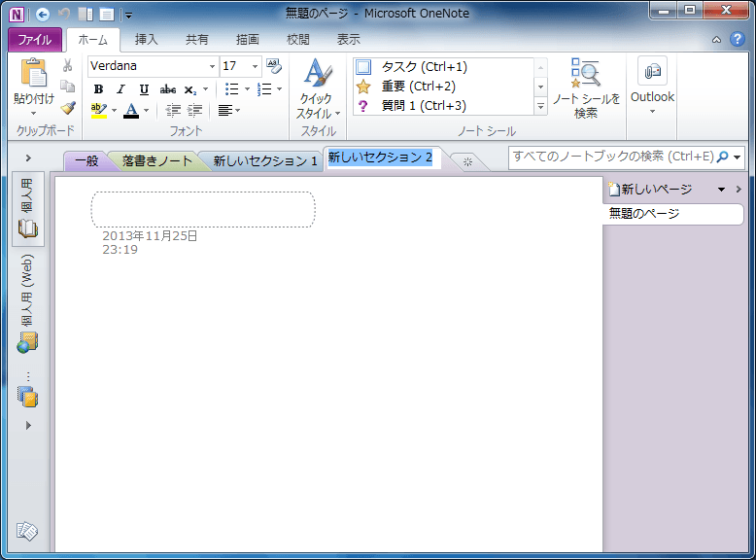
Task: Click the Back arrow in quick access
Action: click(43, 15)
